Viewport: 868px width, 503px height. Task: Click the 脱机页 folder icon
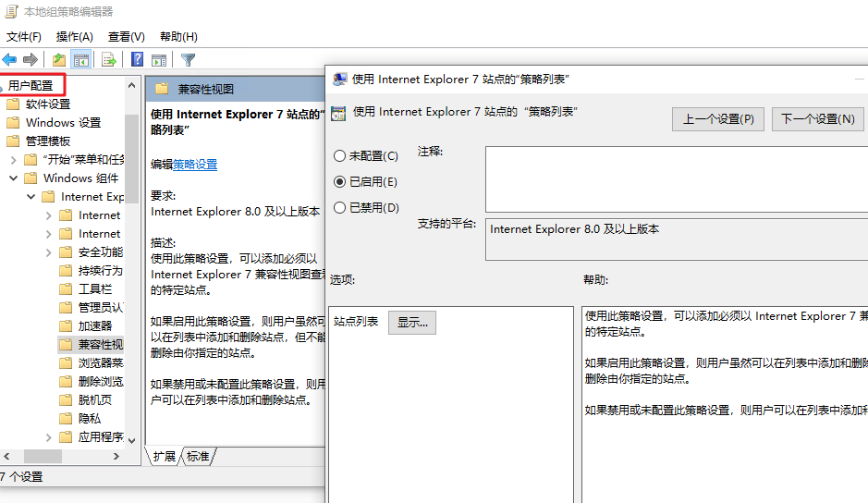[66, 400]
